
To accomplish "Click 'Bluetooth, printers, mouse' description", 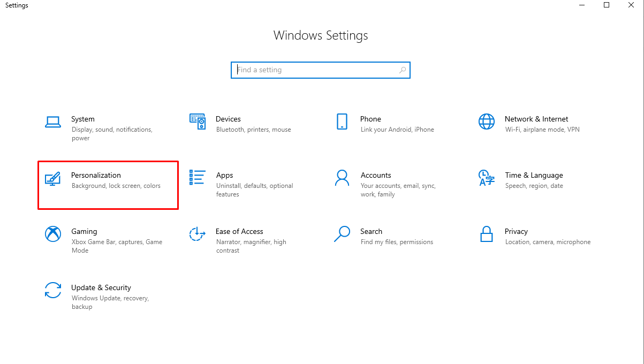I will pyautogui.click(x=254, y=130).
